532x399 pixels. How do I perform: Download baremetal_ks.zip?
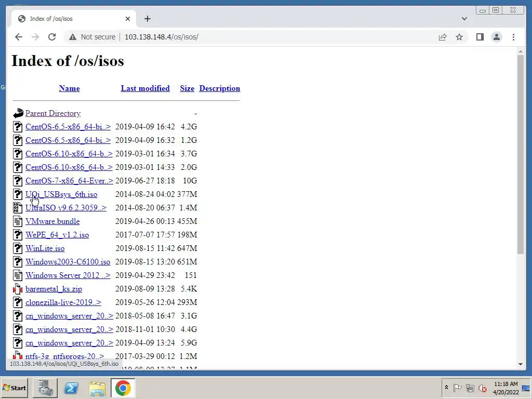(x=54, y=289)
